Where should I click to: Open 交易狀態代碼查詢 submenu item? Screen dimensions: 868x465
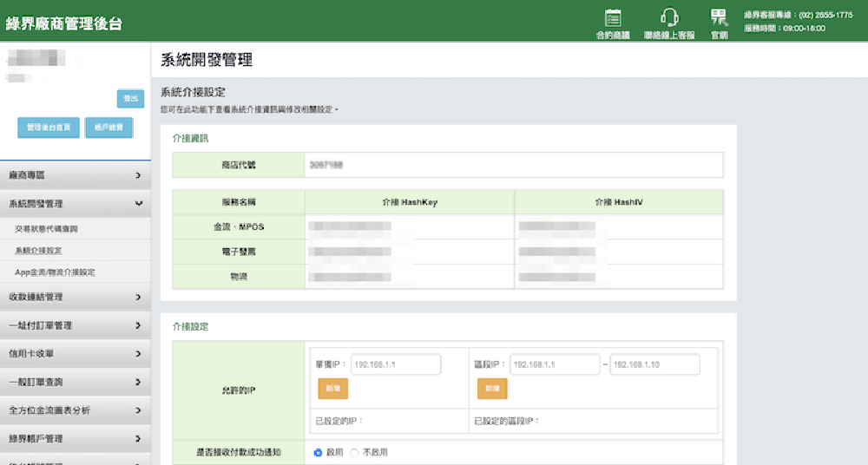pos(47,229)
